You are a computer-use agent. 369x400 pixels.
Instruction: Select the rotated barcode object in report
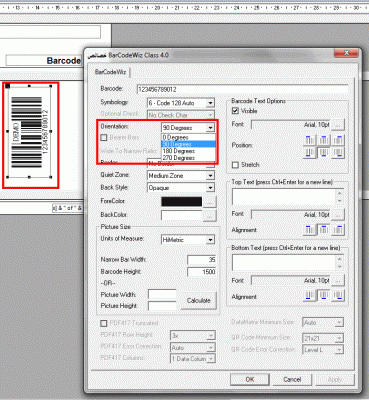coord(29,132)
